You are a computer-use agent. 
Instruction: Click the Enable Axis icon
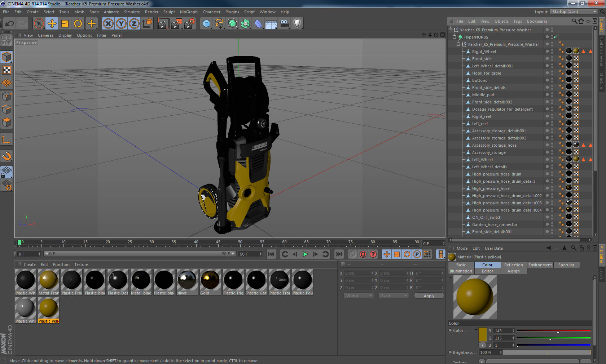tap(6, 139)
